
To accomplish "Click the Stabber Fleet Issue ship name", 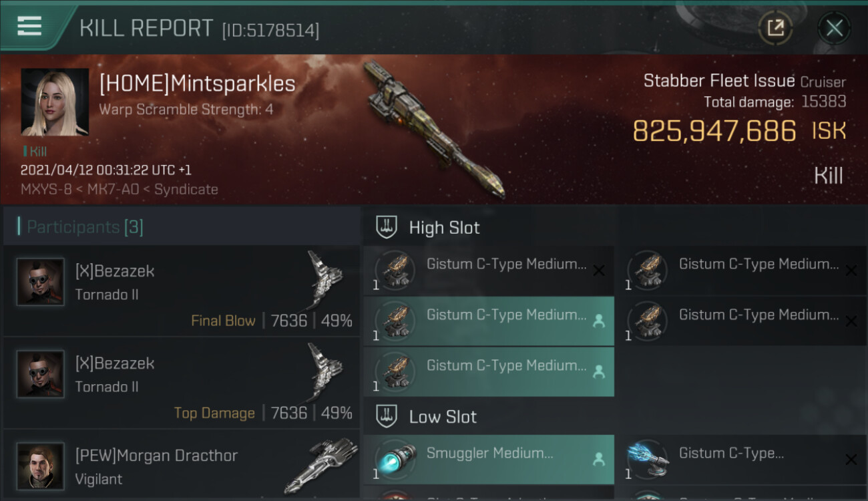I will tap(719, 81).
